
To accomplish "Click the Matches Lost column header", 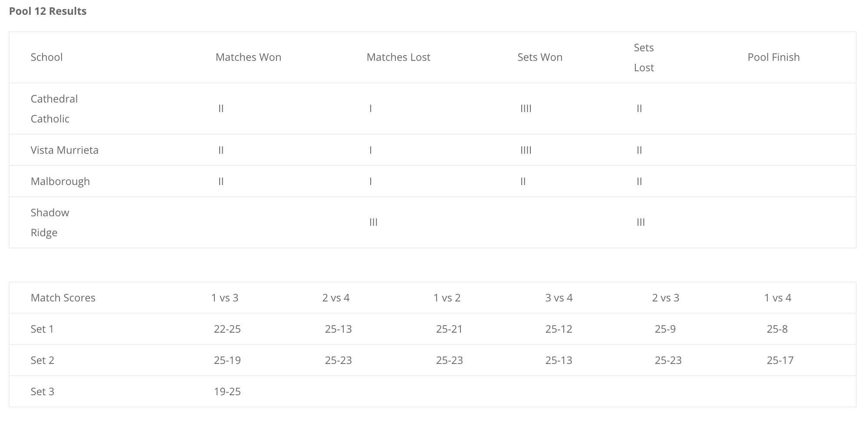I will click(x=398, y=57).
